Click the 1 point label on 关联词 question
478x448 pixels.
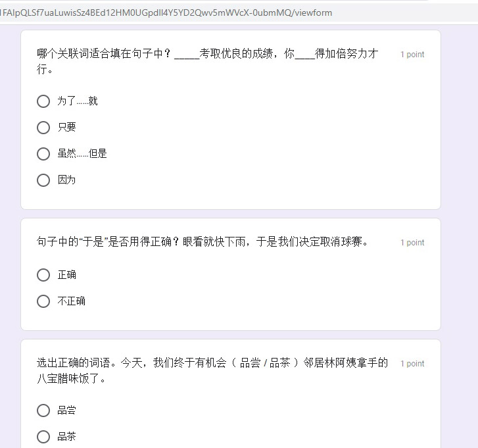[x=412, y=55]
